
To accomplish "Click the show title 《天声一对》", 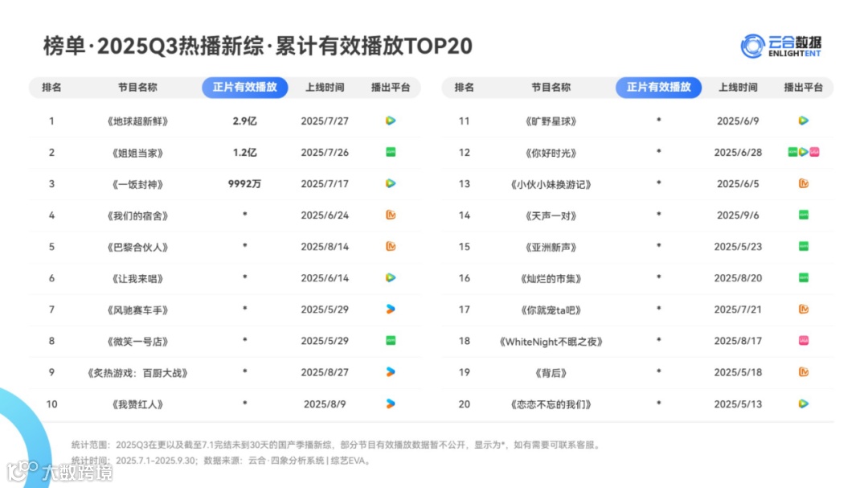I will tap(551, 215).
